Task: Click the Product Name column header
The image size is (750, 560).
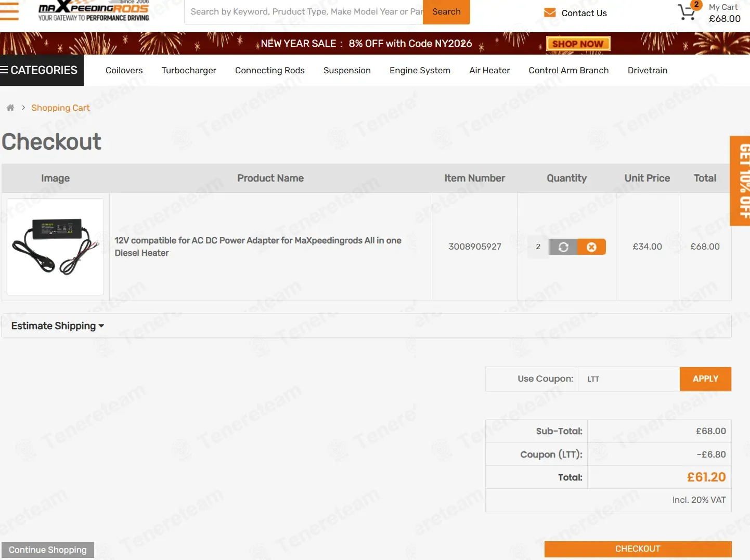Action: pos(270,178)
